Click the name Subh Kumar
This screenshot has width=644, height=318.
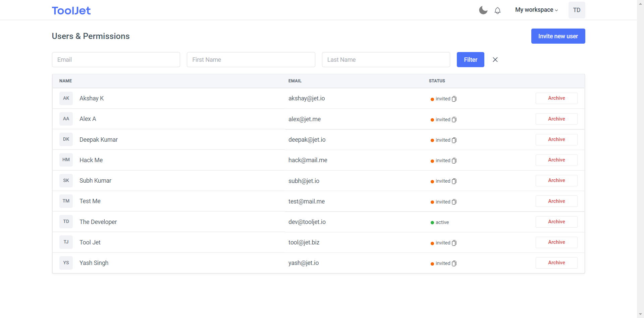tap(95, 181)
